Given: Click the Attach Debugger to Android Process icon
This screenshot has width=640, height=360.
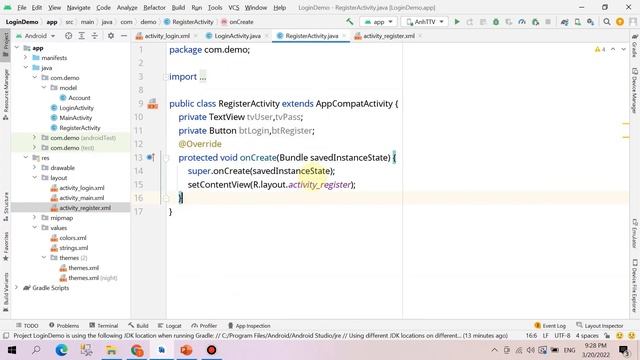Looking at the screenshot, I should click(x=535, y=22).
